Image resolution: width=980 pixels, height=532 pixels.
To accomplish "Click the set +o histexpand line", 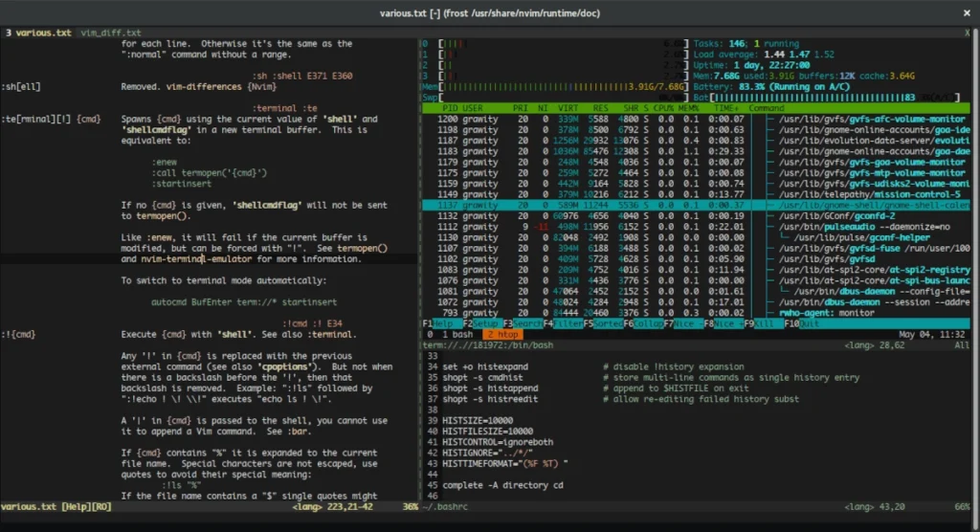I will 485,367.
